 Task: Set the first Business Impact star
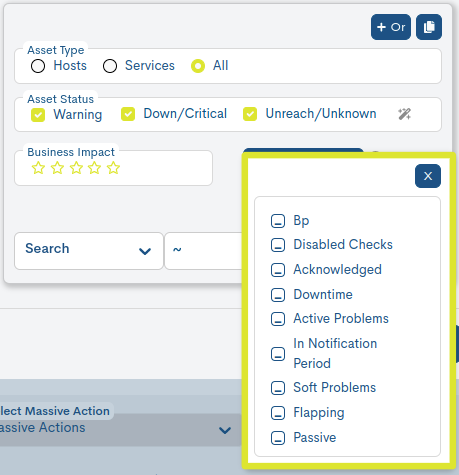38,168
